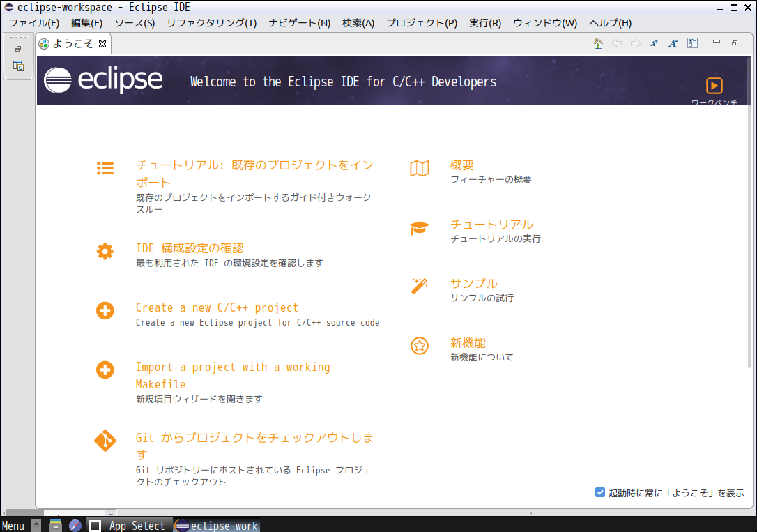The height and width of the screenshot is (532, 757).
Task: Click the navigate back arrow in Welcome toolbar
Action: tap(616, 43)
